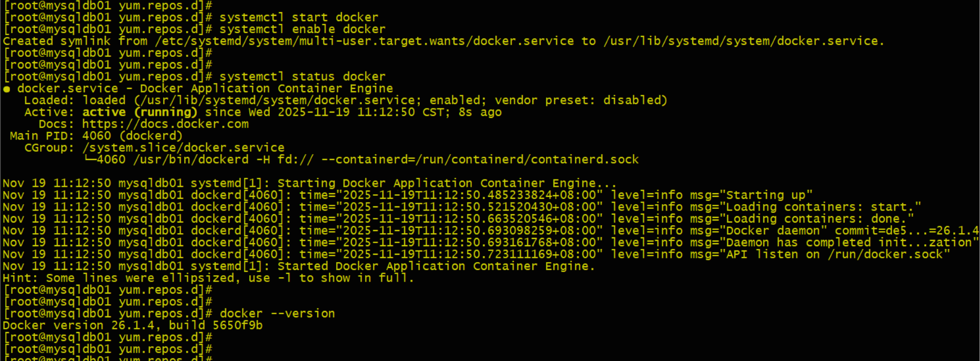Click the 'systemctl enable docker' command text

302,29
